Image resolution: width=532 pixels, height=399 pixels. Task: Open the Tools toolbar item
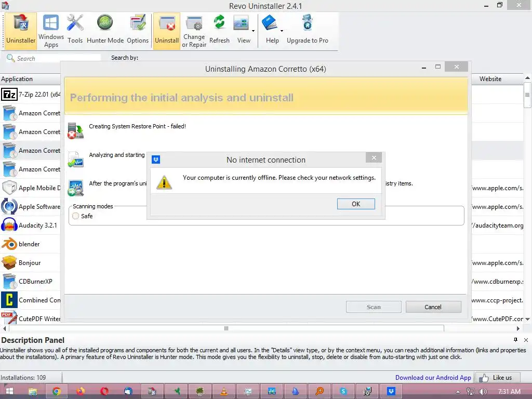75,31
